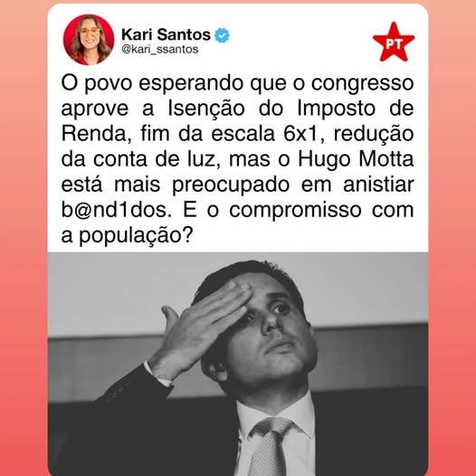Select the name Hugo Motta in the tweet
The image size is (476, 476).
[x=356, y=160]
